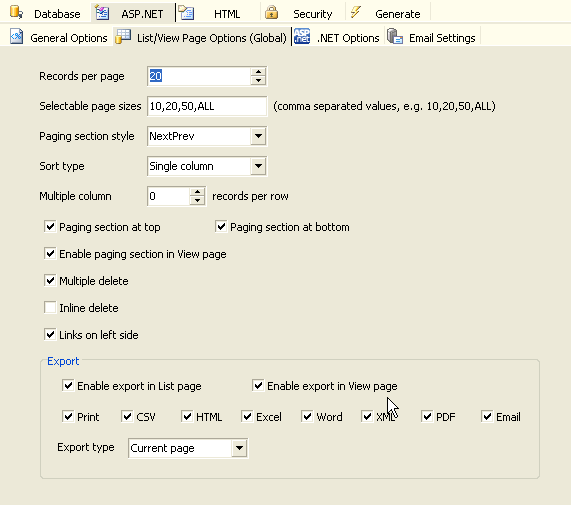Open the Email Settings tab

(x=432, y=38)
